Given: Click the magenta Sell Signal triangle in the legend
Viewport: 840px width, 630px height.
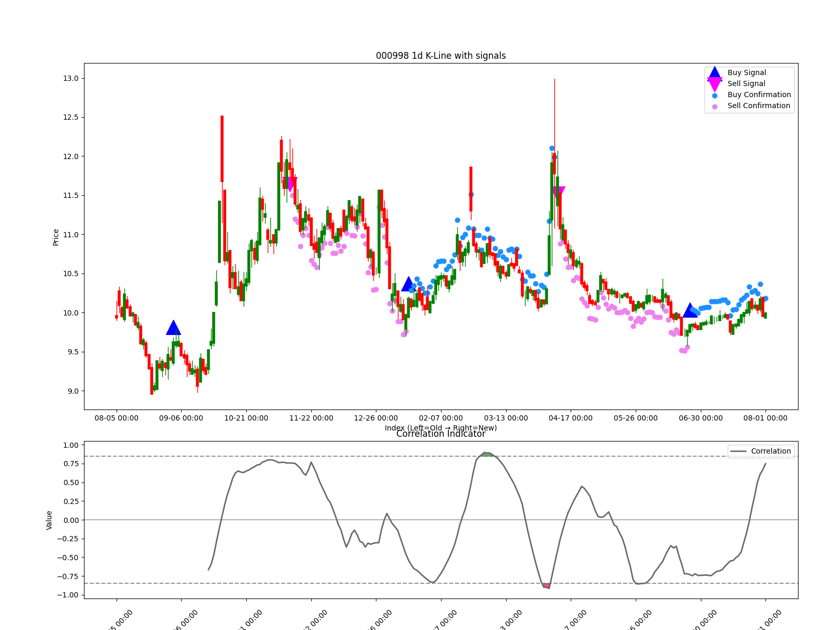Looking at the screenshot, I should tap(715, 84).
